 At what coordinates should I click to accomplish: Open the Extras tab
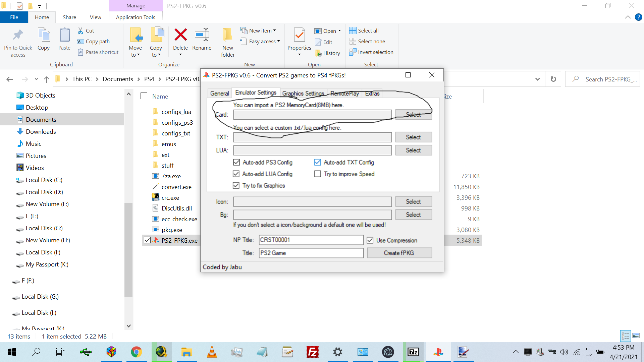(x=372, y=94)
